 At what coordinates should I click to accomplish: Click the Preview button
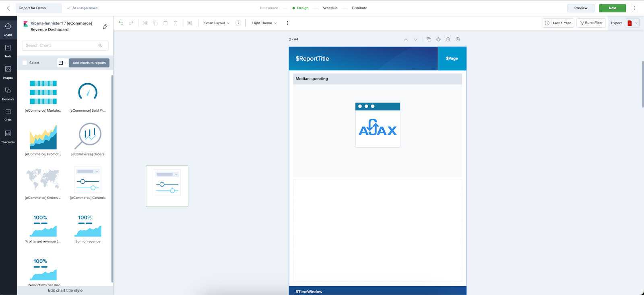581,8
